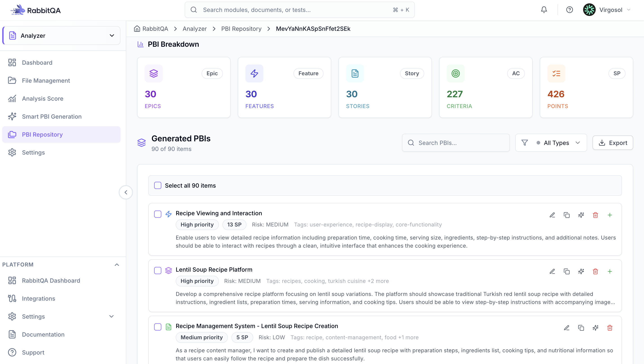
Task: Copy the Recipe Management System story
Action: 581,328
